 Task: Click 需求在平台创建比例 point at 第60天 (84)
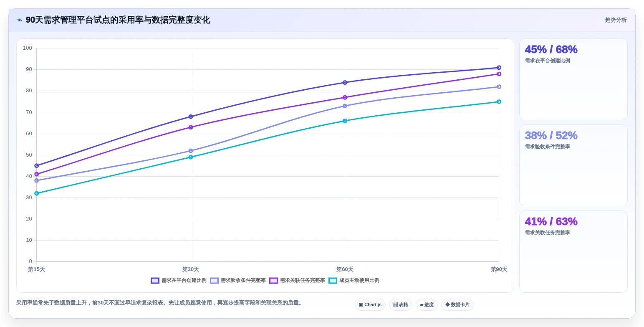[345, 82]
